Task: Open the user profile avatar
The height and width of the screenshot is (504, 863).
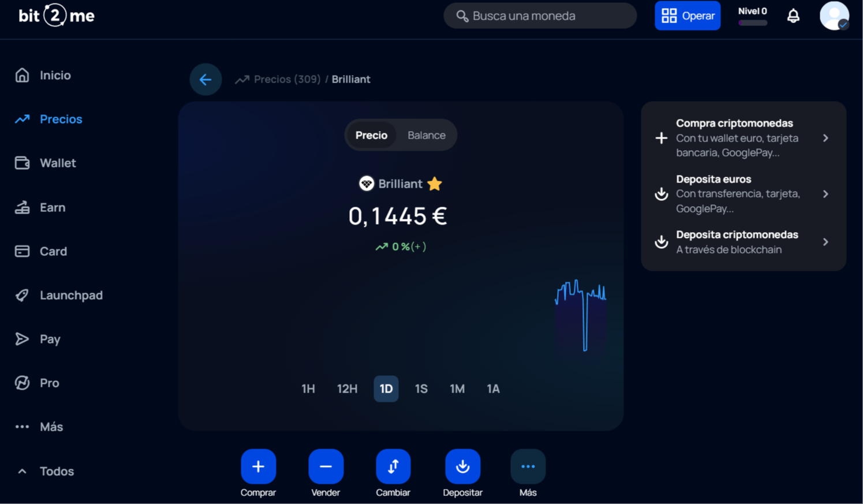Action: tap(834, 16)
